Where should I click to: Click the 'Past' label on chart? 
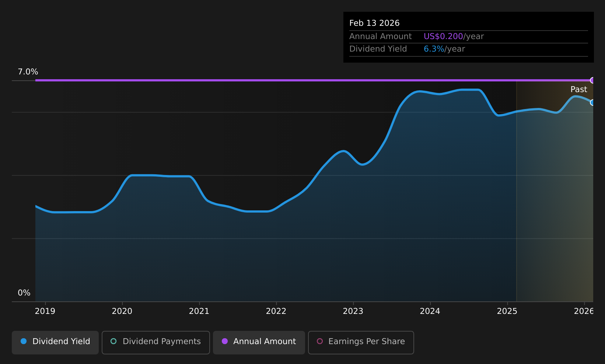(x=578, y=90)
